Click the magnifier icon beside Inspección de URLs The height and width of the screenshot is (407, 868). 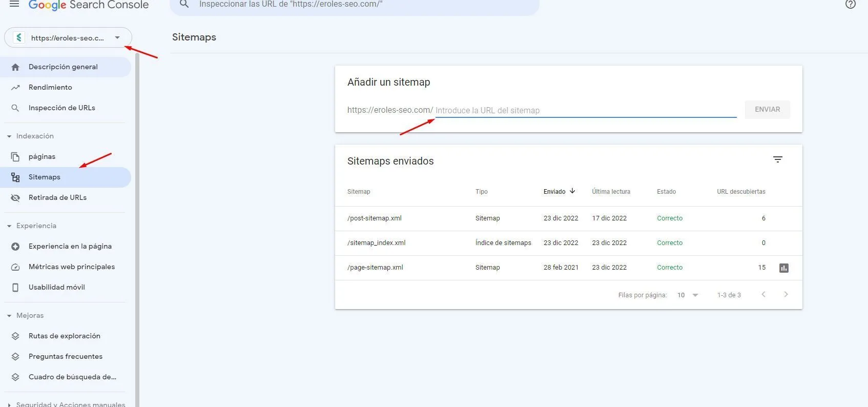pyautogui.click(x=15, y=108)
